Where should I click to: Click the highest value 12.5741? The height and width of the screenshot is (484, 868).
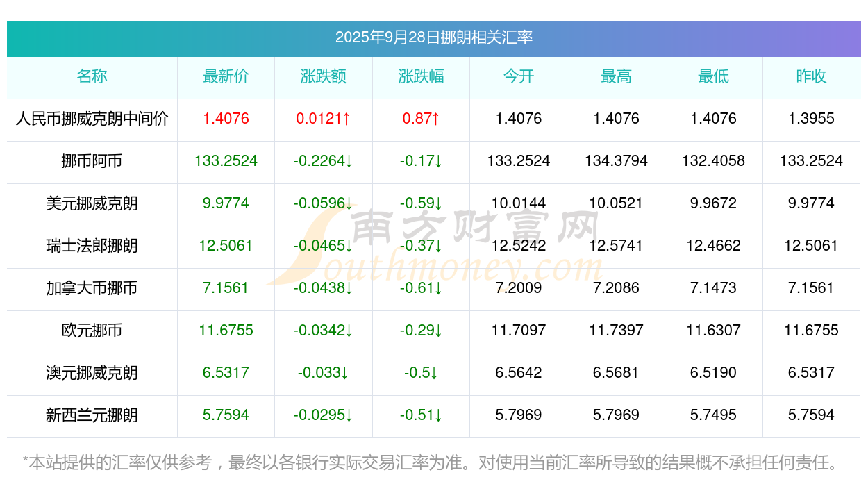616,246
